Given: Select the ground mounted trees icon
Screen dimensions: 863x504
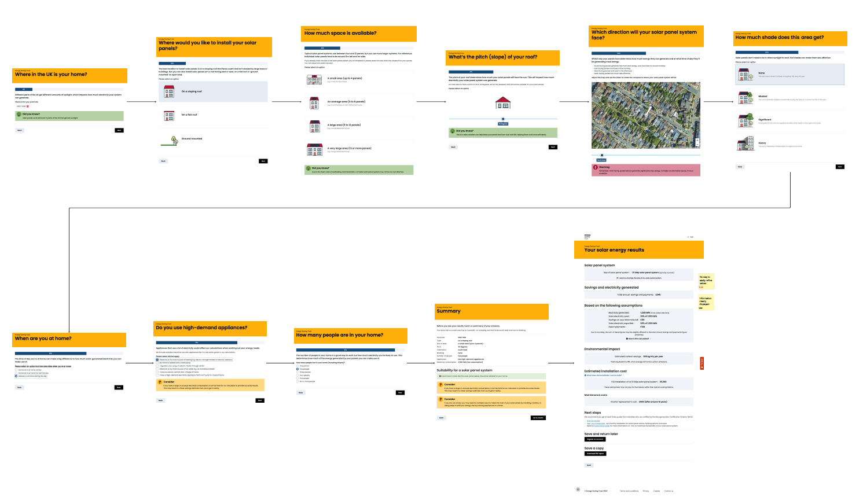Looking at the screenshot, I should coord(170,139).
